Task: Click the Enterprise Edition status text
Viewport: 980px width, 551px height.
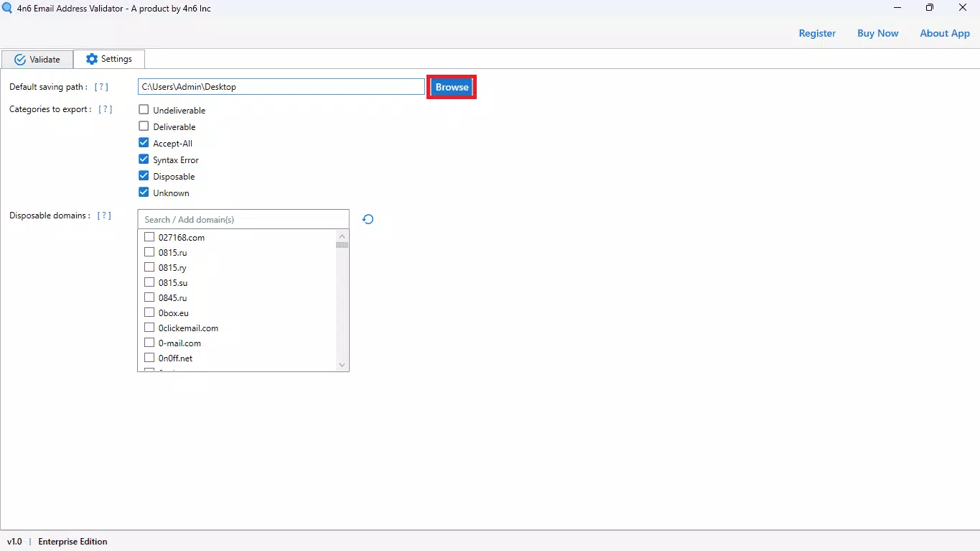Action: point(73,542)
